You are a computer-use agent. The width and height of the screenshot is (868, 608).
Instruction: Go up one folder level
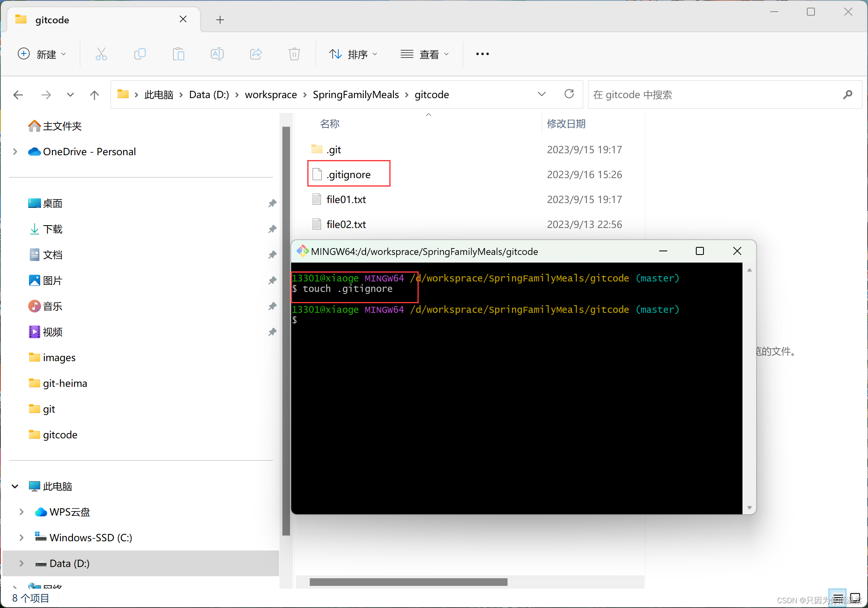[94, 95]
